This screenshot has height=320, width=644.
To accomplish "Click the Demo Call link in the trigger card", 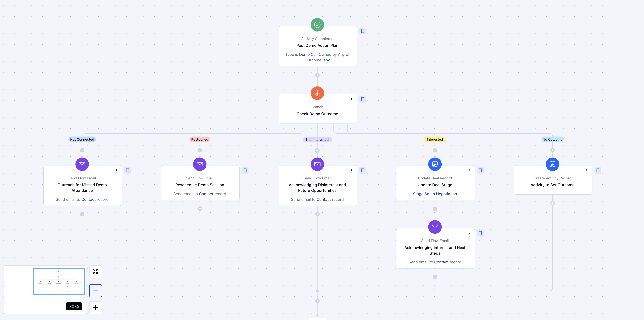I will (308, 54).
